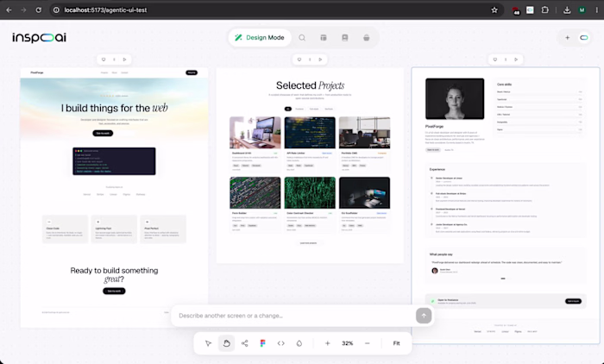Bookmark this page with the star icon

point(494,10)
